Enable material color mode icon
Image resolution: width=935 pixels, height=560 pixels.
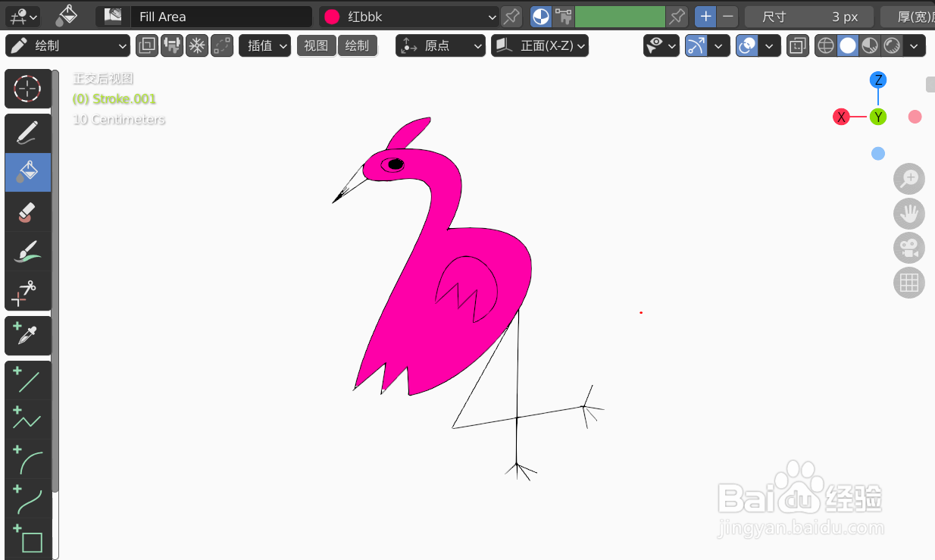[x=541, y=16]
